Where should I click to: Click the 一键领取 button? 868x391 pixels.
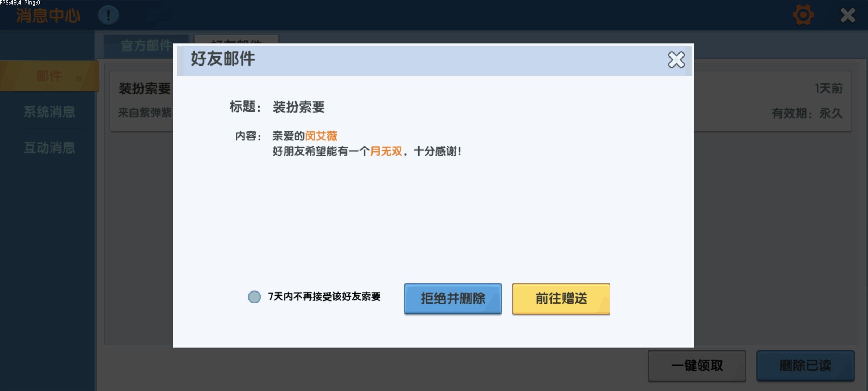click(x=697, y=366)
